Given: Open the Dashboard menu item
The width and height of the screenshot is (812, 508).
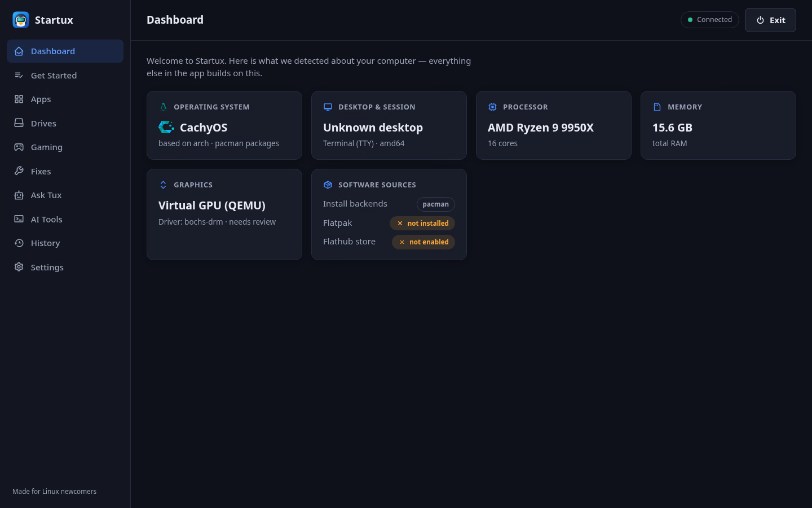Looking at the screenshot, I should pos(65,51).
